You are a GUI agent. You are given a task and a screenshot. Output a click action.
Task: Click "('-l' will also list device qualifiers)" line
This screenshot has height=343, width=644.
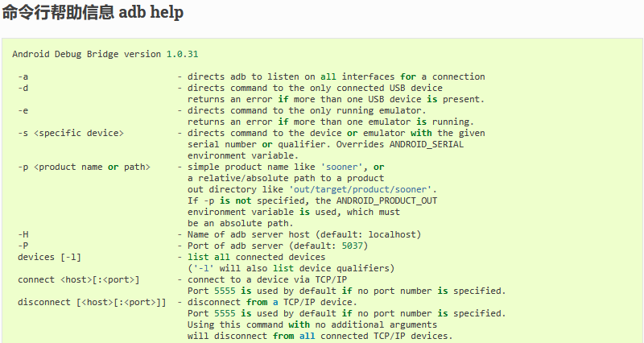291,268
